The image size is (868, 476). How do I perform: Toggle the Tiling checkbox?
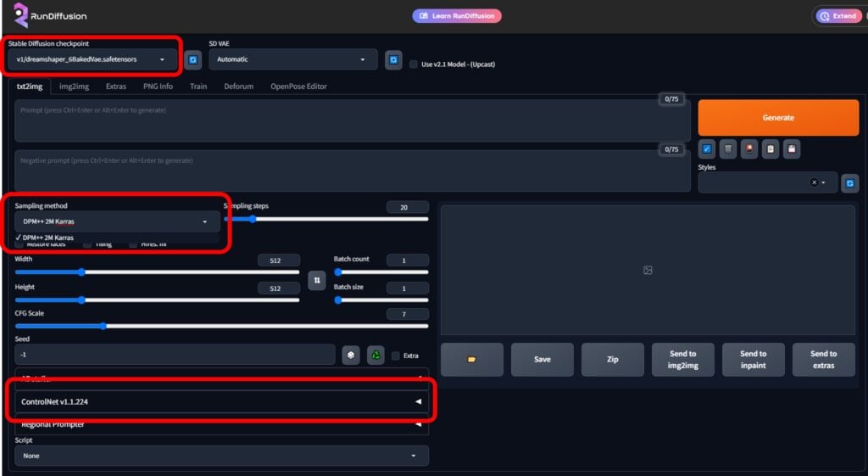point(87,244)
